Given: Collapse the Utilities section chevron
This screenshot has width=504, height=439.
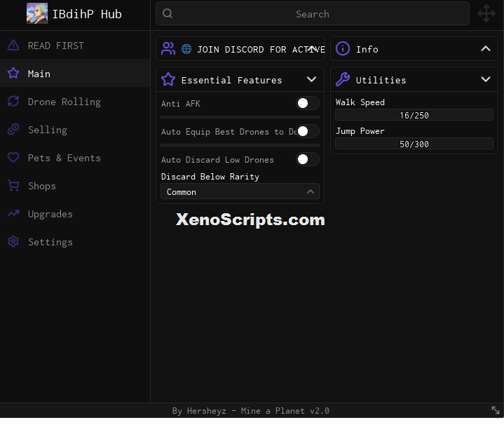Looking at the screenshot, I should [x=486, y=79].
